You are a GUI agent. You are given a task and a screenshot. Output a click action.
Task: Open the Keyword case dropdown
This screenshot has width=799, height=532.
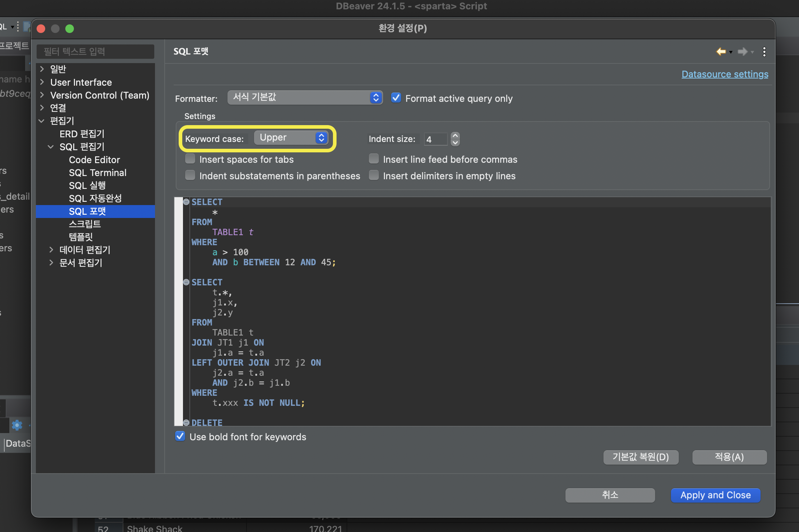[x=291, y=138]
